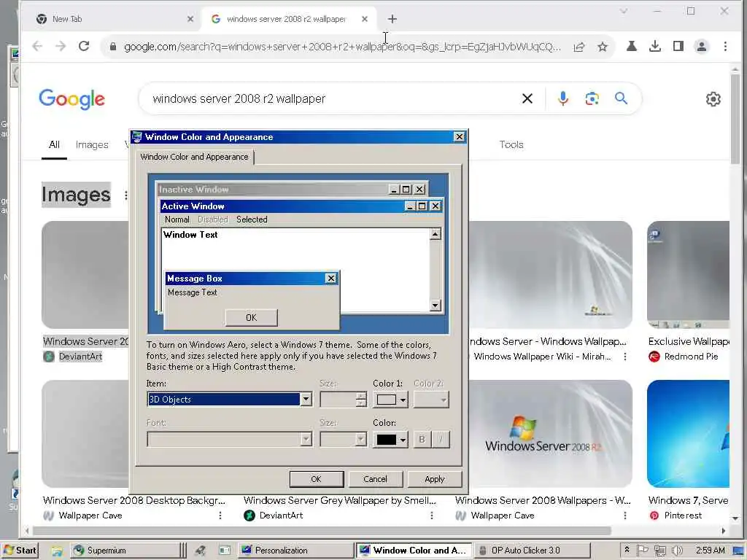
Task: Open the browser downloads icon
Action: pyautogui.click(x=655, y=46)
